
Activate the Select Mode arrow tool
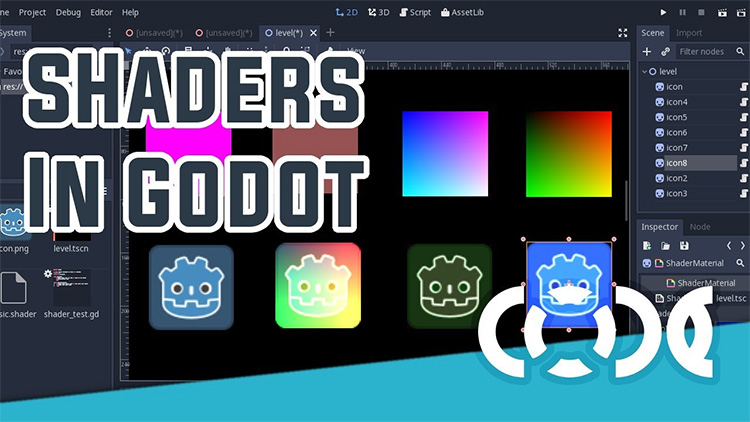pos(128,51)
